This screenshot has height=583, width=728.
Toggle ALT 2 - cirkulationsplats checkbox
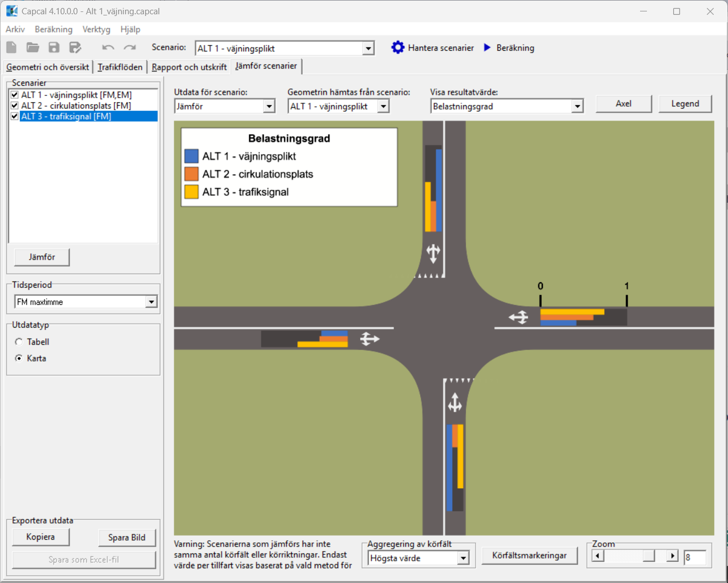point(14,106)
